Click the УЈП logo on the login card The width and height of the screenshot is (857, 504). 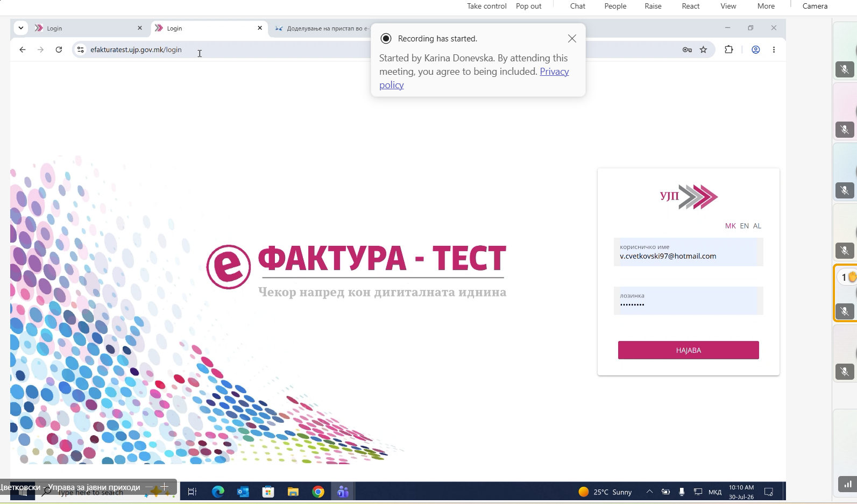coord(689,196)
